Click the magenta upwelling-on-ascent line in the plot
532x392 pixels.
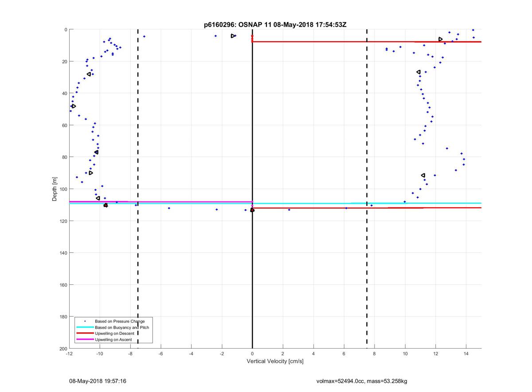[x=160, y=202]
